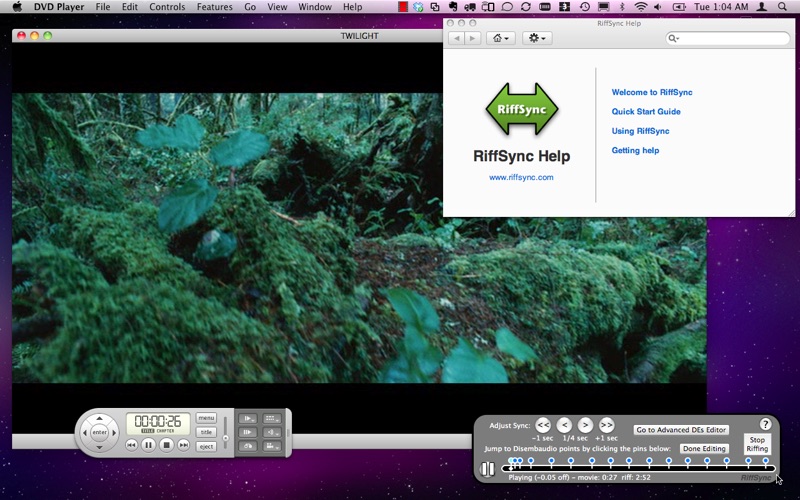Screen dimensions: 800x500
Task: Shift sync back one second with << button
Action: coord(543,424)
